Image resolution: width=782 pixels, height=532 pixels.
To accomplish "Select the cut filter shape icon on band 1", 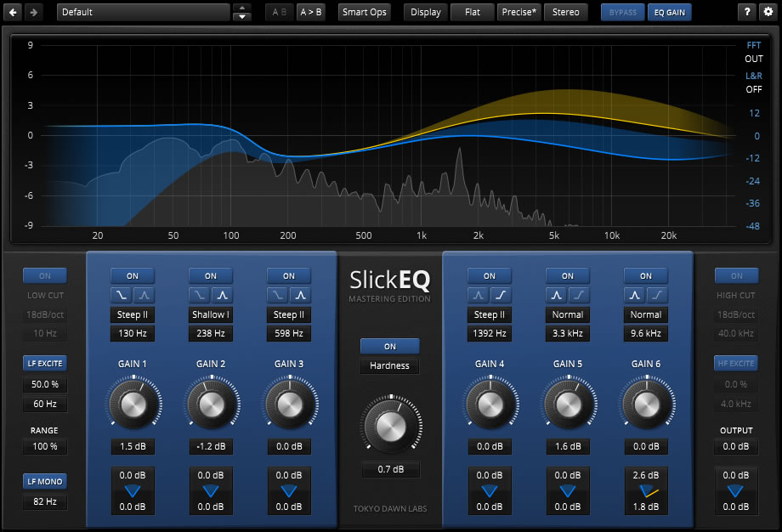I will pyautogui.click(x=120, y=295).
